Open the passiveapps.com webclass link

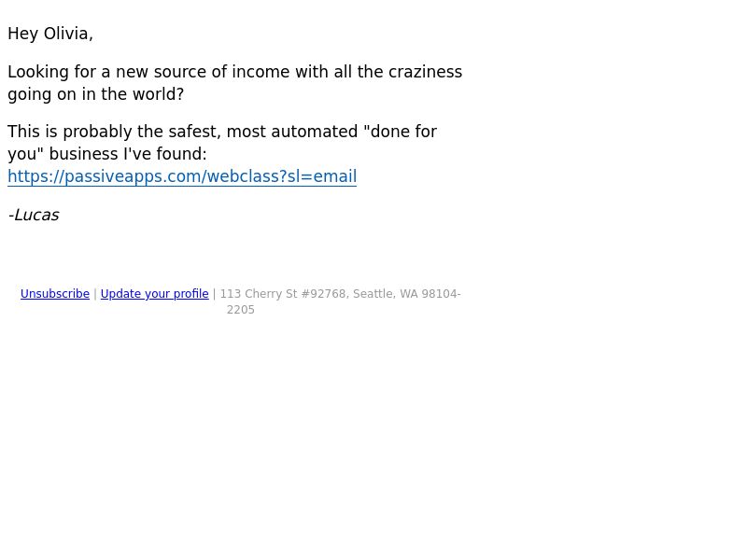click(182, 176)
